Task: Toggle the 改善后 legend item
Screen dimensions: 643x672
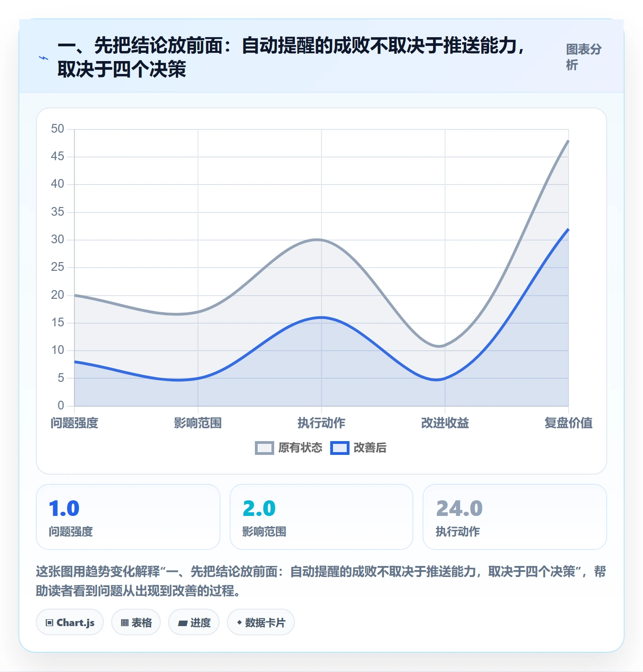Action: 358,448
